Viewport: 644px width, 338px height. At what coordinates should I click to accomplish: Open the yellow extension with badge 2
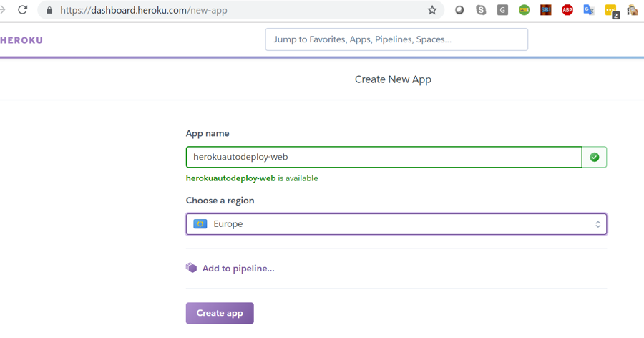pos(611,10)
